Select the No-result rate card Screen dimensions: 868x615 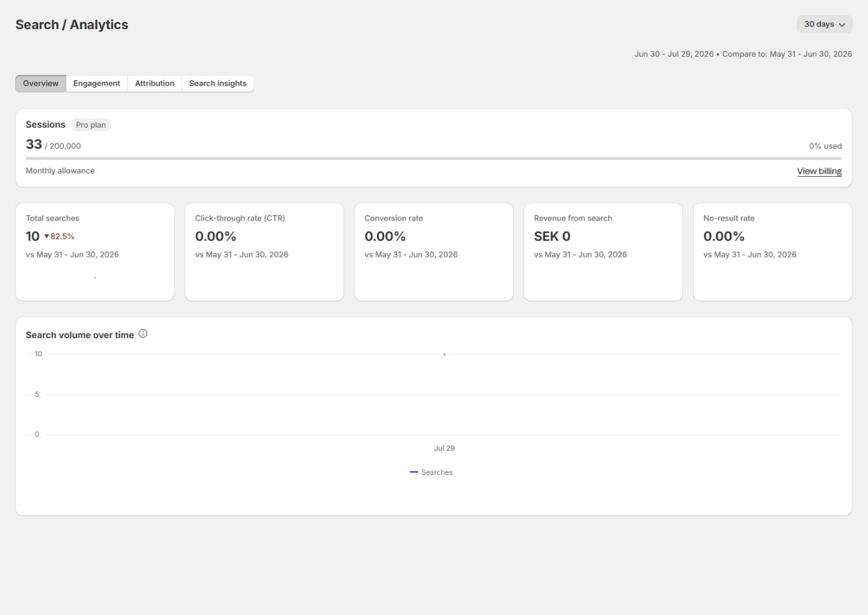click(x=772, y=252)
